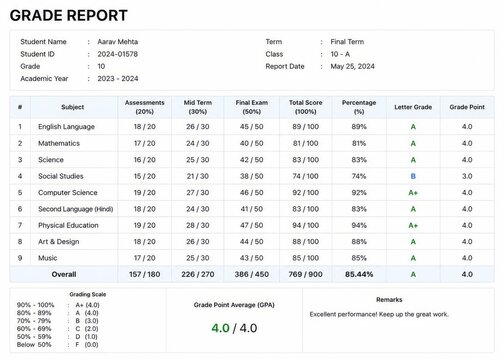Select Academic Year 2023 - 2024
Image resolution: width=504 pixels, height=360 pixels.
[118, 79]
